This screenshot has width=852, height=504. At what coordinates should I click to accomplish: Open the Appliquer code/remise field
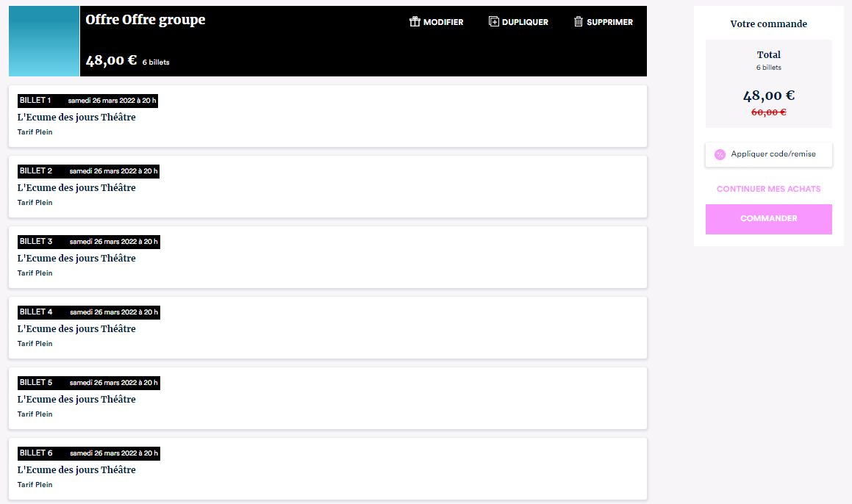pos(773,154)
